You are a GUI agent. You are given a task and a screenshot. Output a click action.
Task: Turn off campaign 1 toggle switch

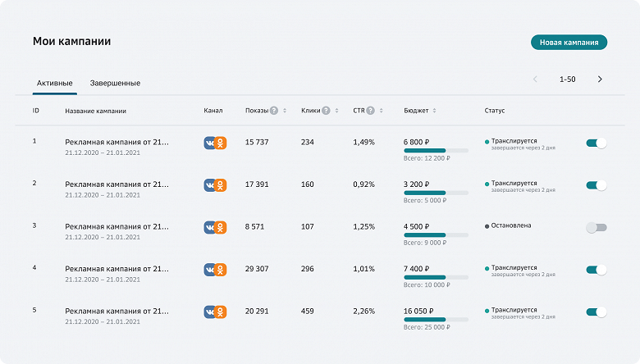(597, 143)
